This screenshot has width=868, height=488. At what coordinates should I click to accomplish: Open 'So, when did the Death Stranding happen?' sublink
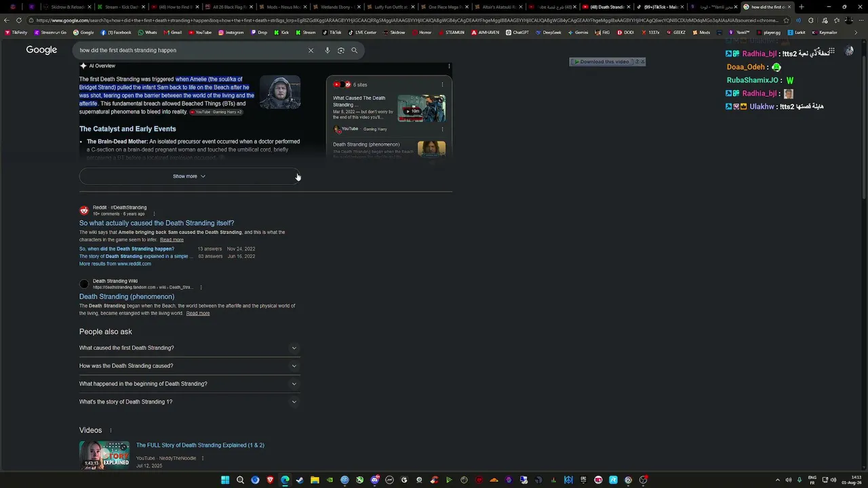click(x=127, y=249)
